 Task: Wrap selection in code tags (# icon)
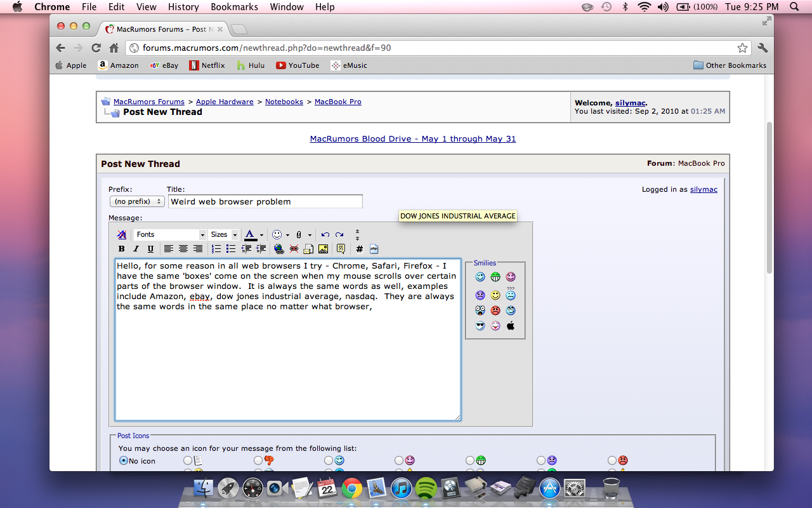click(x=360, y=249)
